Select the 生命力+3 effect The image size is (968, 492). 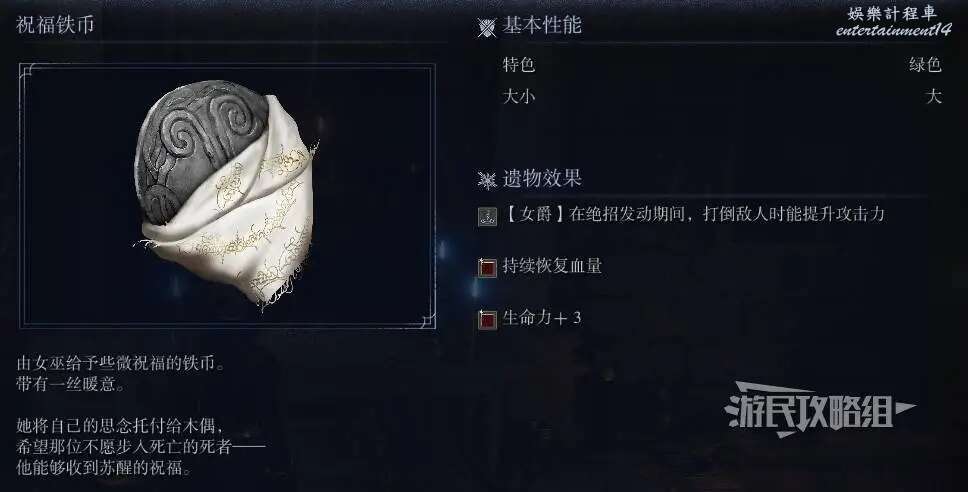tap(542, 317)
